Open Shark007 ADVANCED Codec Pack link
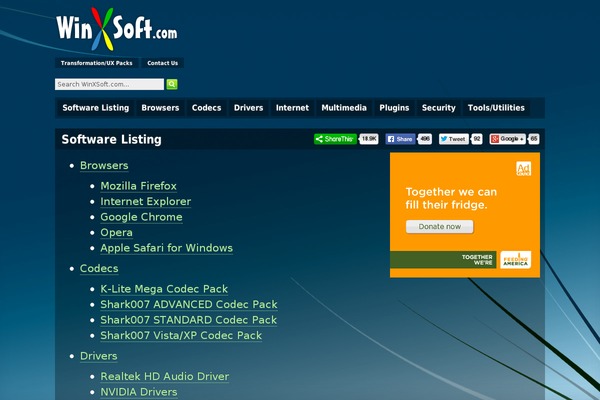This screenshot has width=600, height=400. [x=189, y=305]
